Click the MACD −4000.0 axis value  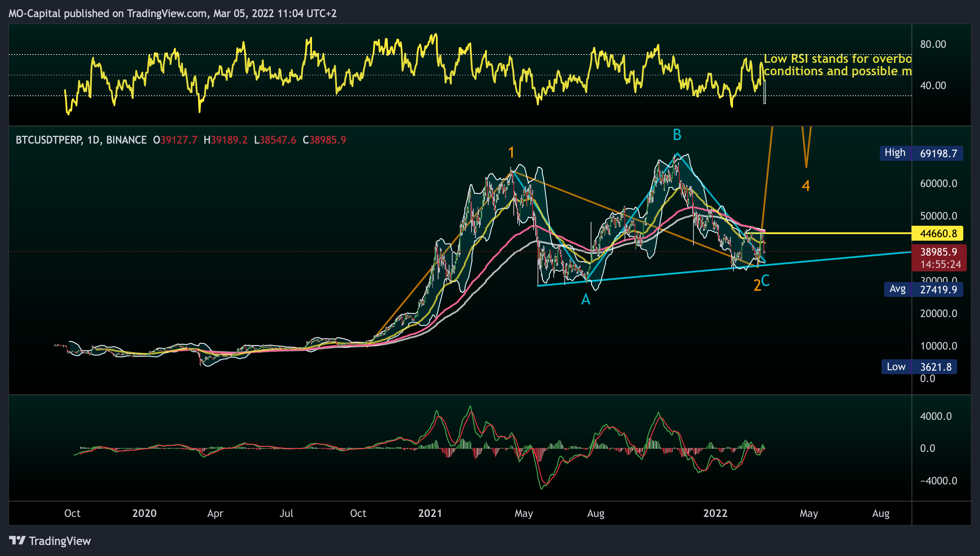939,481
